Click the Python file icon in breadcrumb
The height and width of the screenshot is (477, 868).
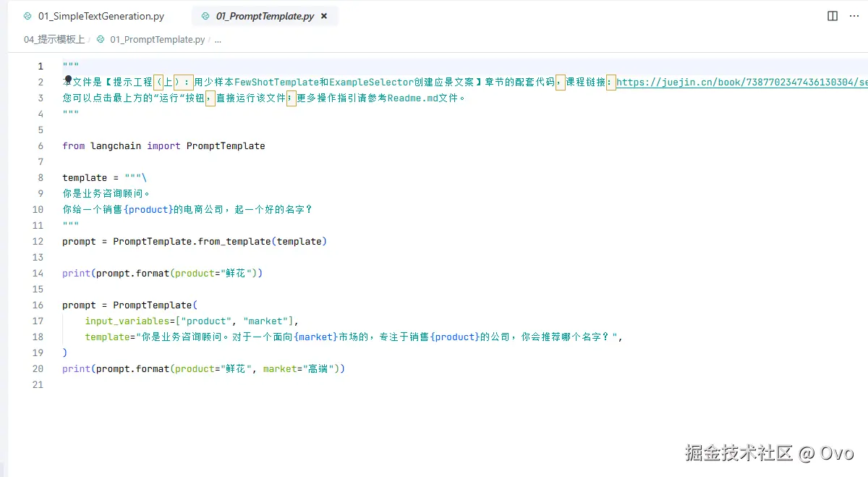tap(101, 40)
